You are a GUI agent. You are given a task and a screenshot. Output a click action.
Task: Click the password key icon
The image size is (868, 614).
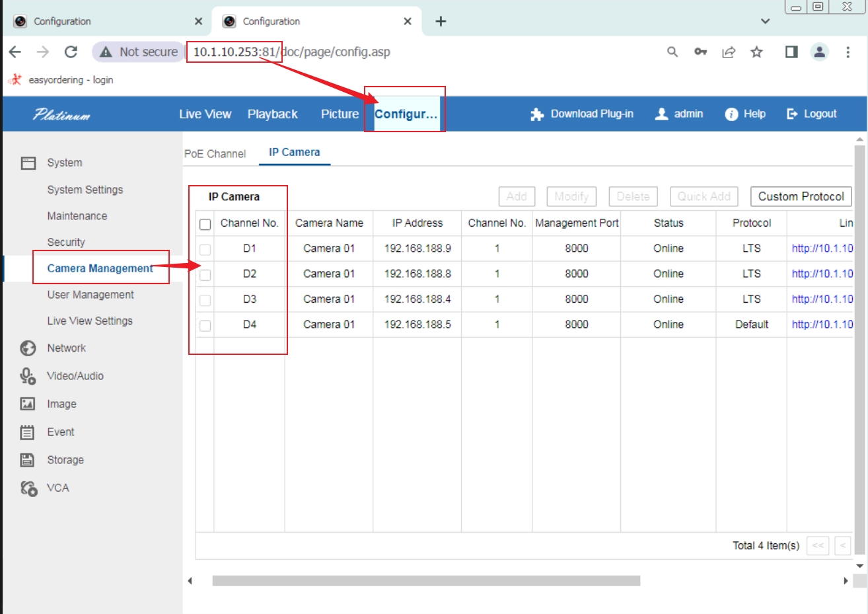point(700,52)
